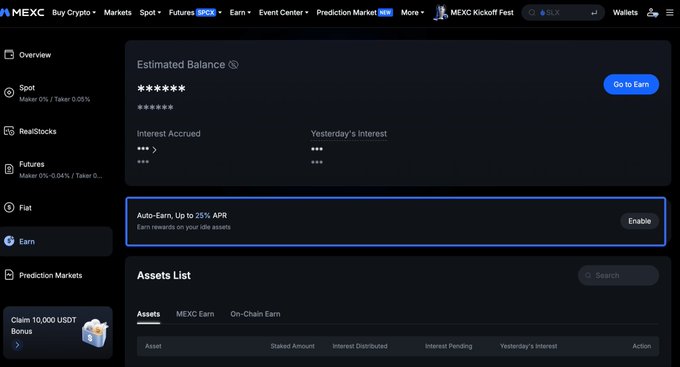
Task: Open Prediction Markets in the sidebar
Action: point(50,275)
